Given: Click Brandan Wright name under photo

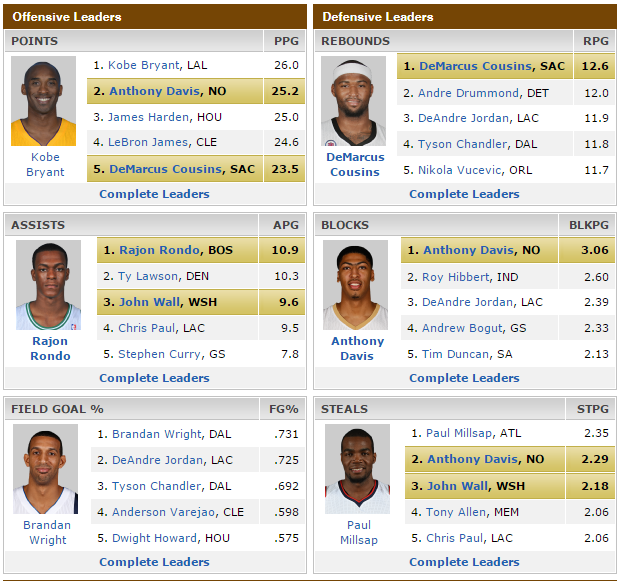Looking at the screenshot, I should [47, 533].
